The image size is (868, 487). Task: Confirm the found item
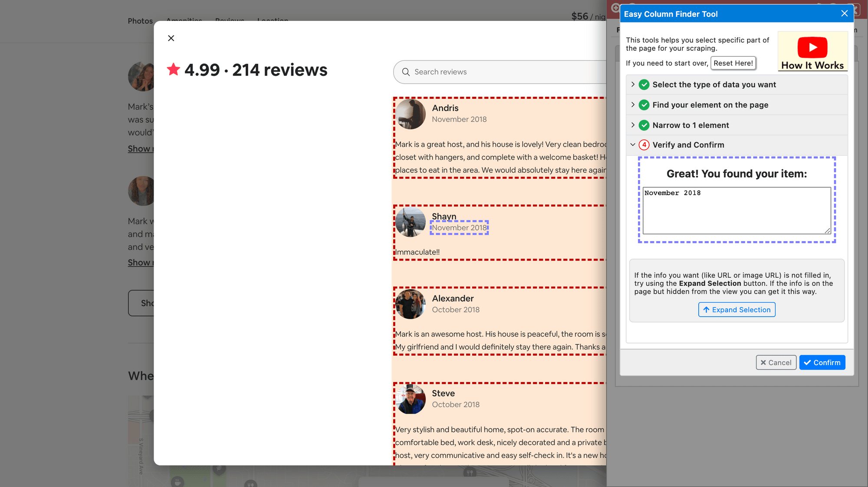coord(822,363)
